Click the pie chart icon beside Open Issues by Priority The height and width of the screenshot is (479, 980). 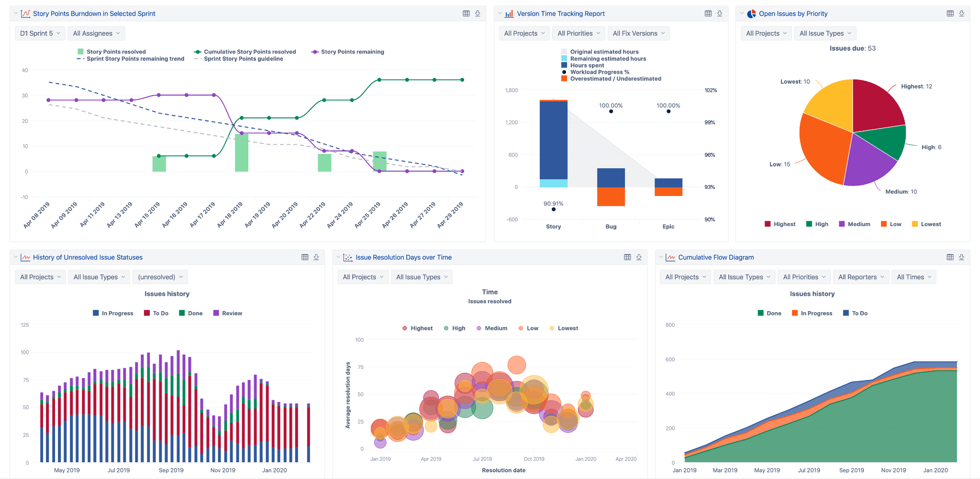752,13
